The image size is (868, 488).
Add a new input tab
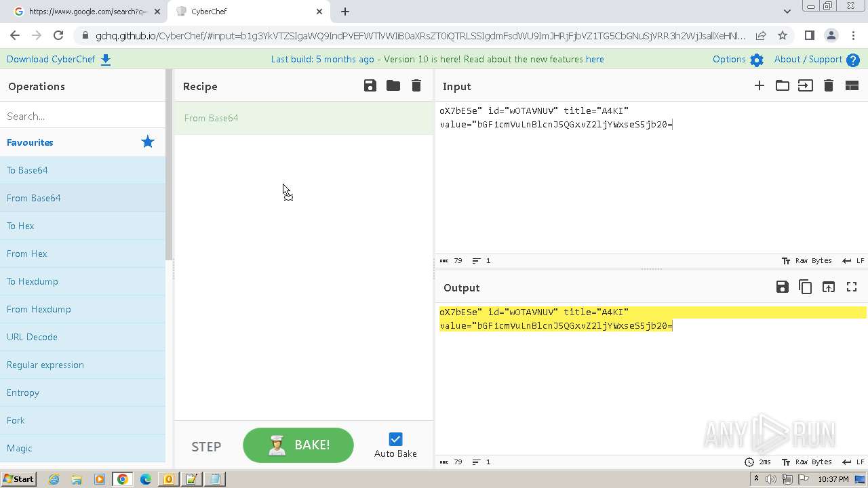point(759,85)
